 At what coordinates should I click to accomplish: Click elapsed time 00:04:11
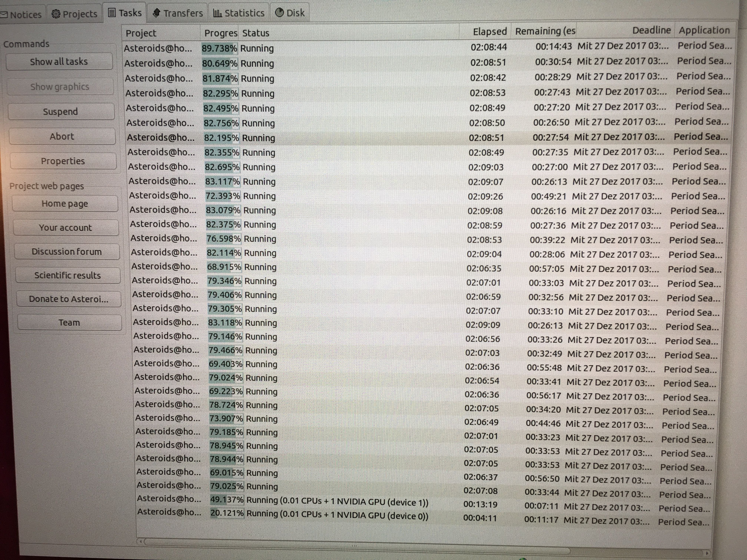pyautogui.click(x=480, y=518)
